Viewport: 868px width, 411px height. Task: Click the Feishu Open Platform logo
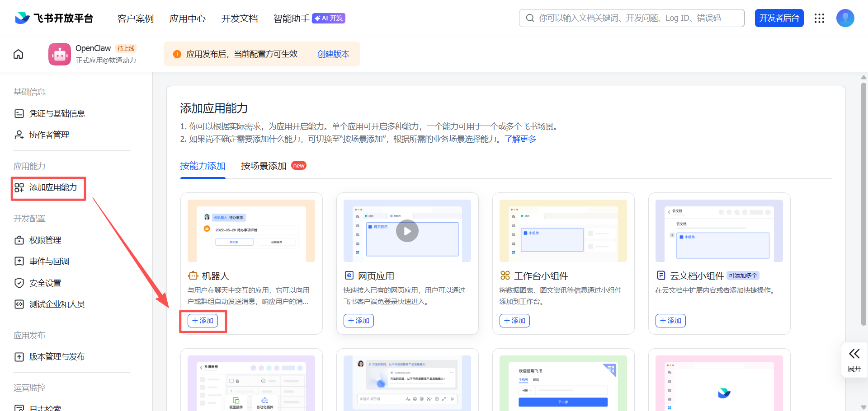coord(54,18)
